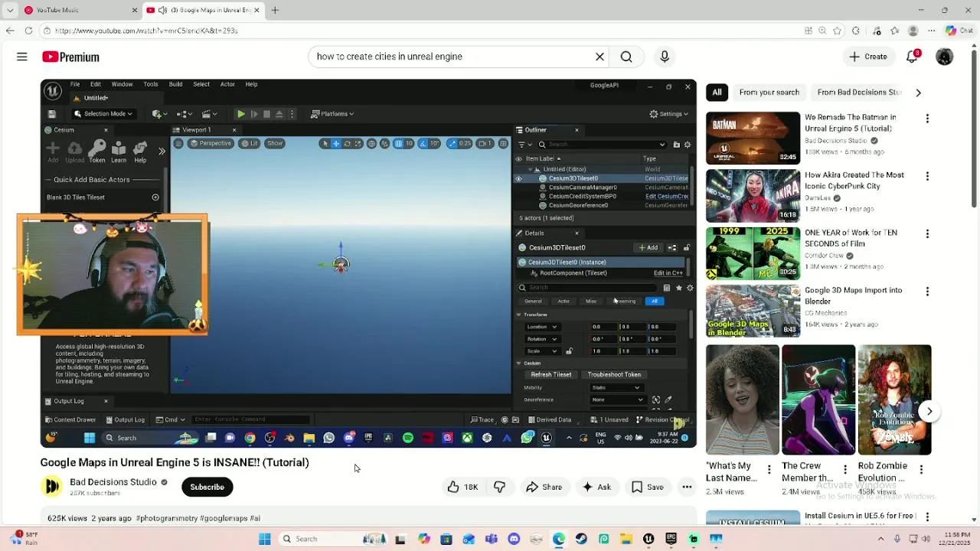Open Bad Decisions Studio channel name link
The width and height of the screenshot is (980, 551).
pos(113,482)
